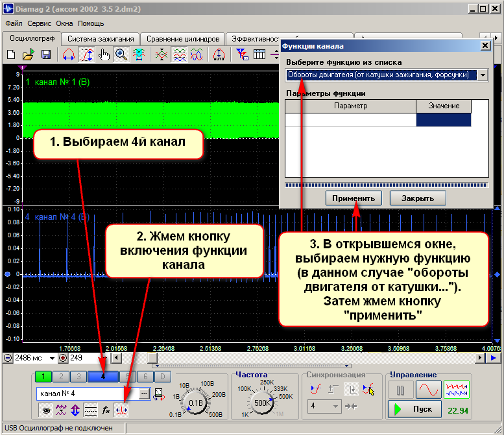Select the hand pan tool

tap(104, 54)
